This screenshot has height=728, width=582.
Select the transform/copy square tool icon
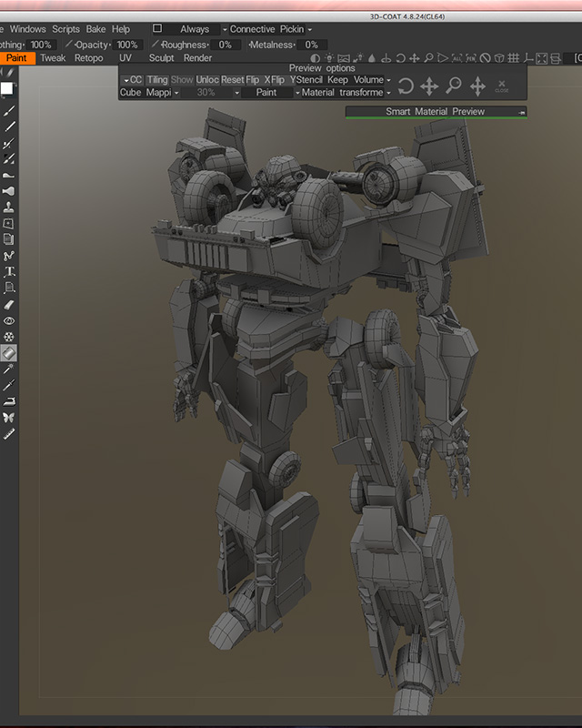[9, 224]
